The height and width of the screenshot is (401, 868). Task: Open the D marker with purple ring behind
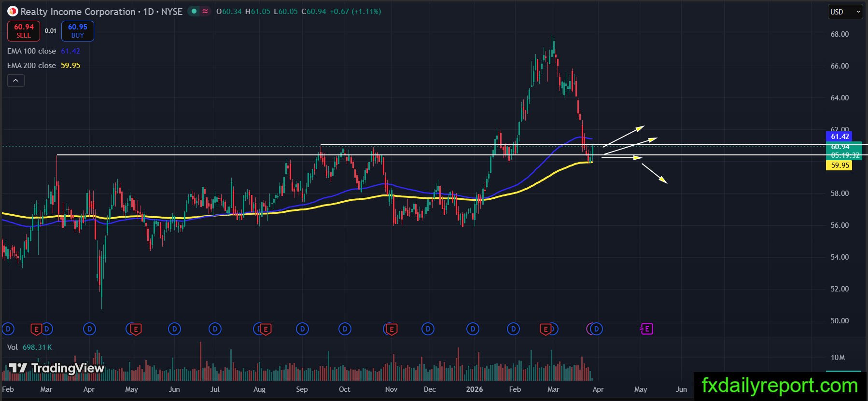click(x=596, y=329)
